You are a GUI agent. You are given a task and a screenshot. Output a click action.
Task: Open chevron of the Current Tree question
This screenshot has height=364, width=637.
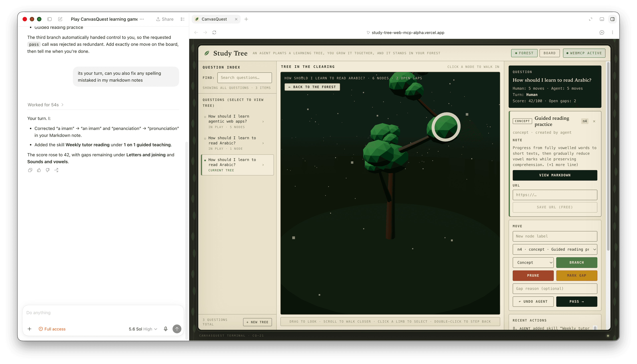263,165
